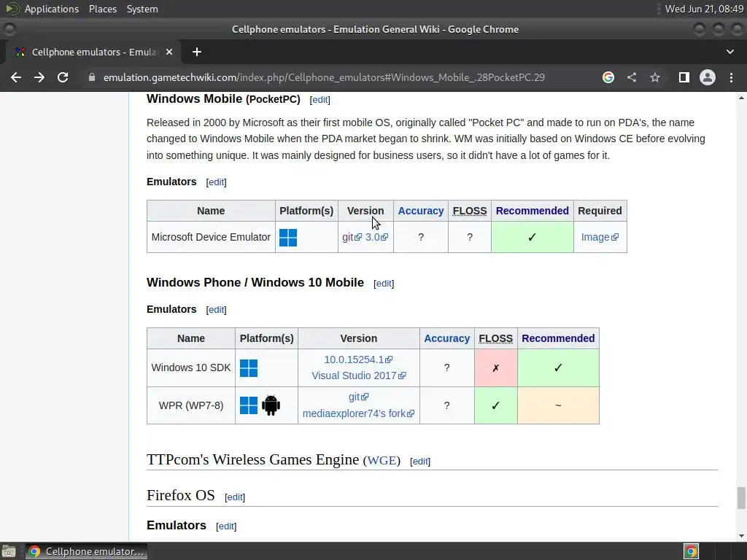Edit Emulators under Firefox OS
This screenshot has height=560, width=747.
point(226,526)
